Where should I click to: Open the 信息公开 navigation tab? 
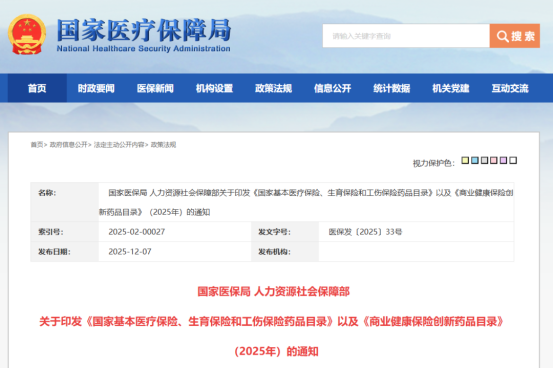333,88
